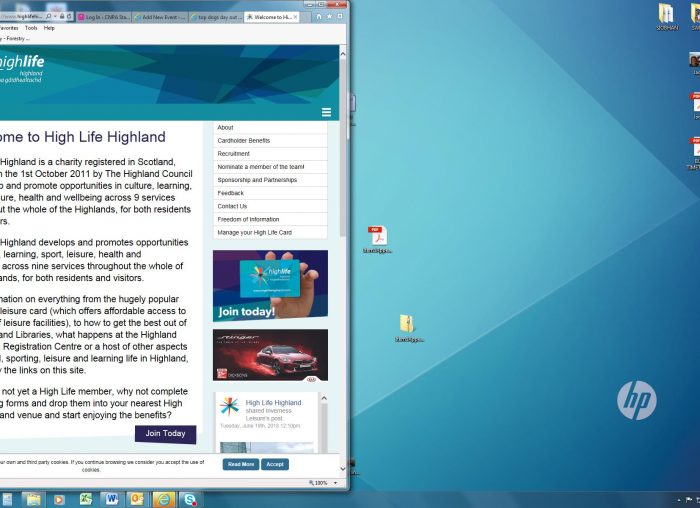Open the hamburger menu on High Life site
This screenshot has width=700, height=508.
pos(326,112)
